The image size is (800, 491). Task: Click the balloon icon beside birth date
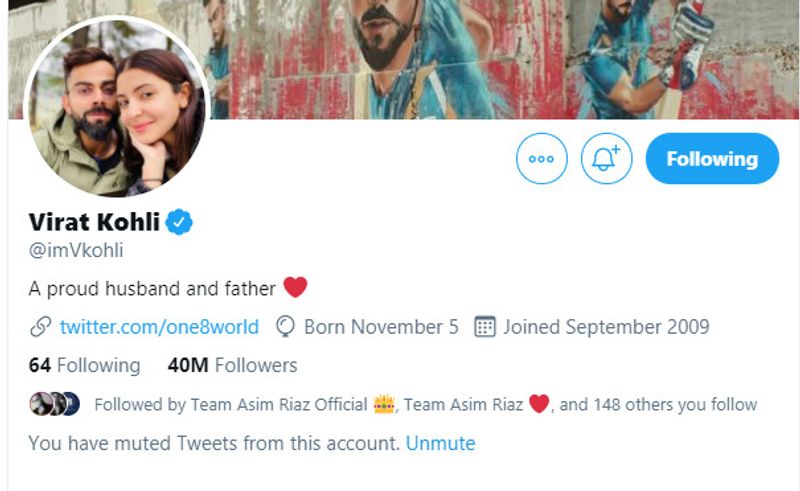pyautogui.click(x=286, y=327)
